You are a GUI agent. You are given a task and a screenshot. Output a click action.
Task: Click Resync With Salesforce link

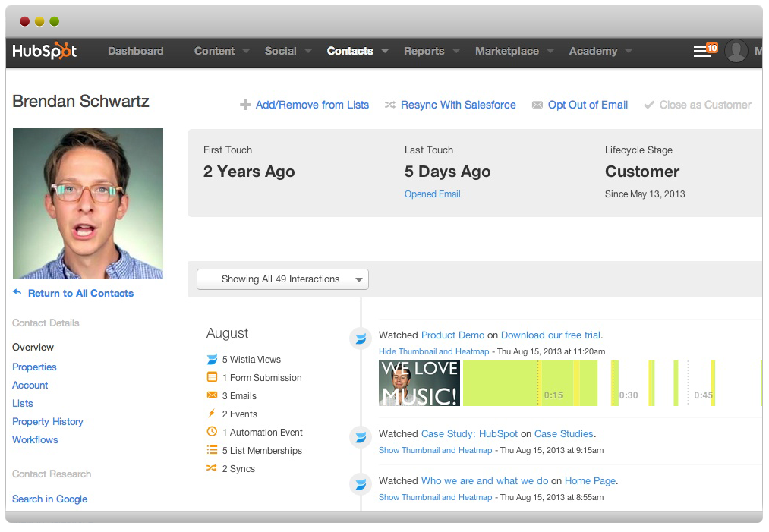(458, 105)
